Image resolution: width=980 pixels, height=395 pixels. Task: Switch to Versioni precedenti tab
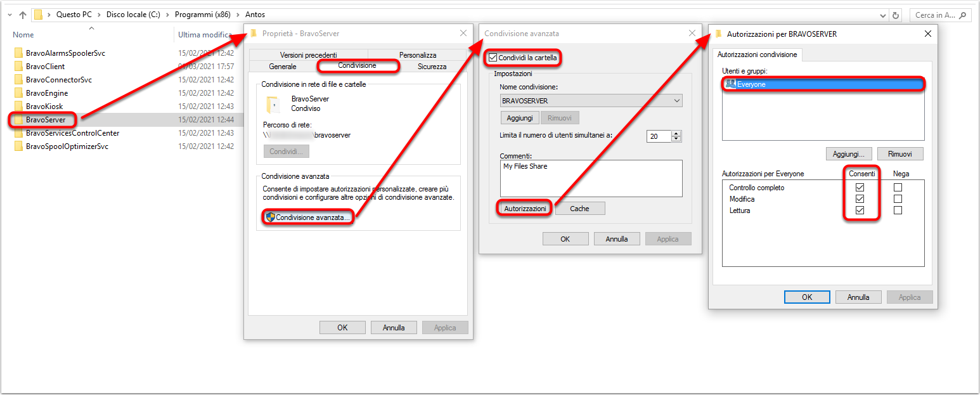point(308,55)
